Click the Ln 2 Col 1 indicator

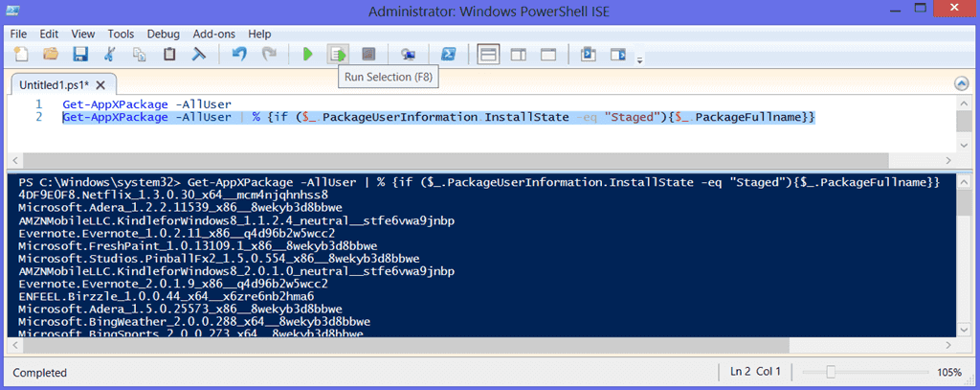click(756, 372)
